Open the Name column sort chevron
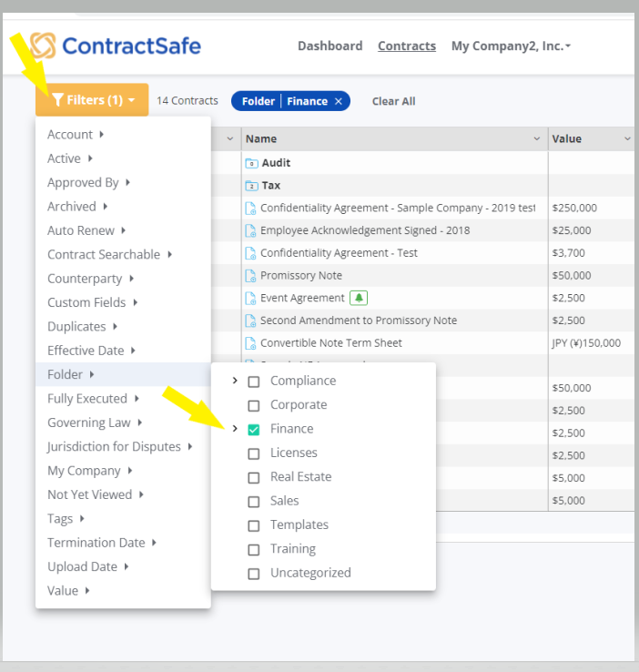 click(x=537, y=138)
